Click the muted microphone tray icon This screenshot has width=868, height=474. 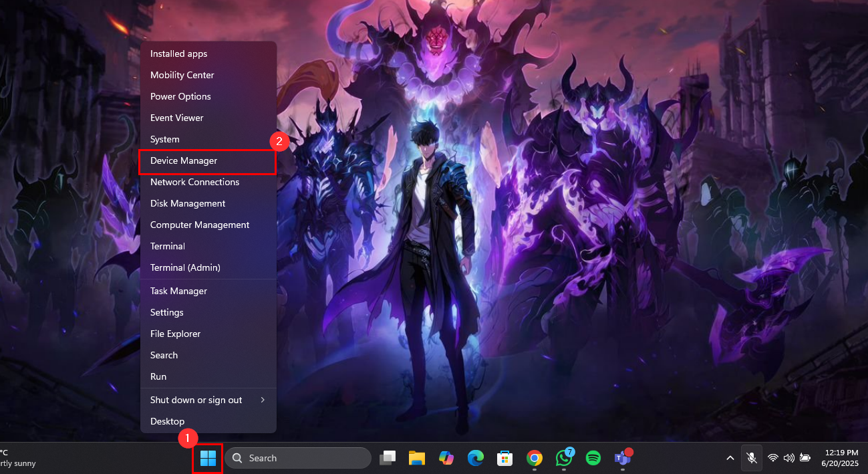752,458
